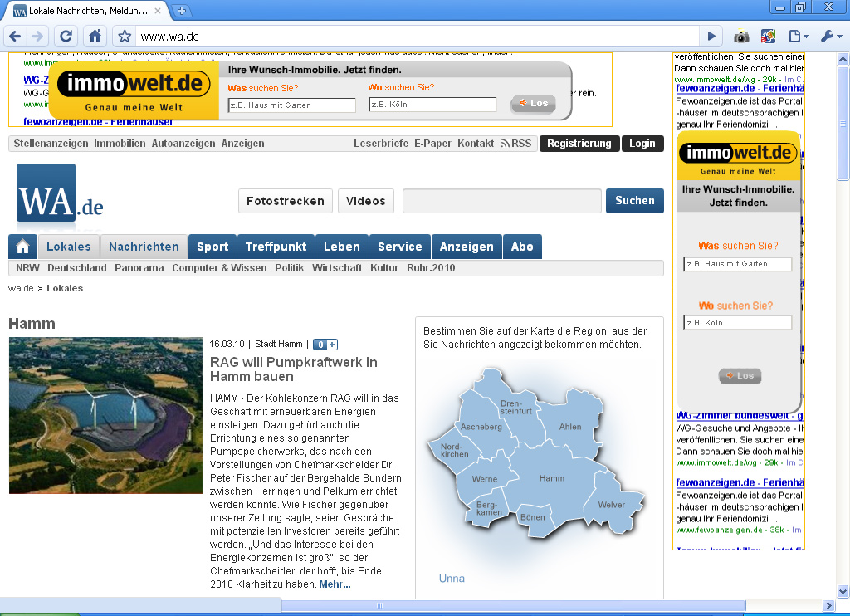Click the horizontal scrollbar thumb
This screenshot has width=850, height=616.
coord(513,605)
